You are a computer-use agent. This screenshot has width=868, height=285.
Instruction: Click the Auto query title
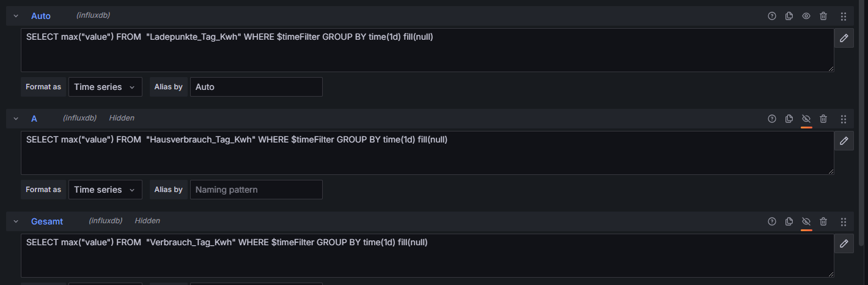[41, 16]
